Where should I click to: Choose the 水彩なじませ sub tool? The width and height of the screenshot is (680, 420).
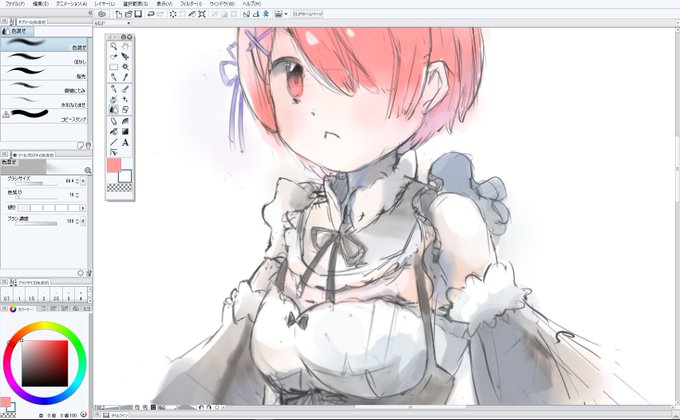(44, 102)
